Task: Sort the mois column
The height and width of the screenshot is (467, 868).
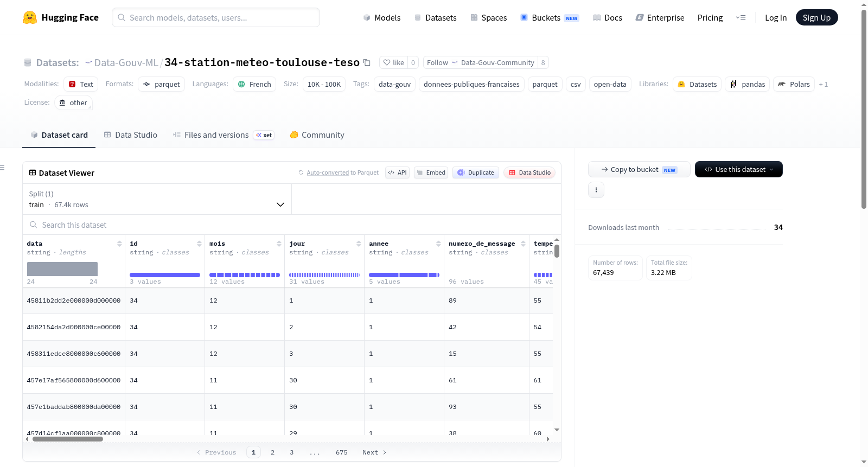Action: click(x=279, y=244)
